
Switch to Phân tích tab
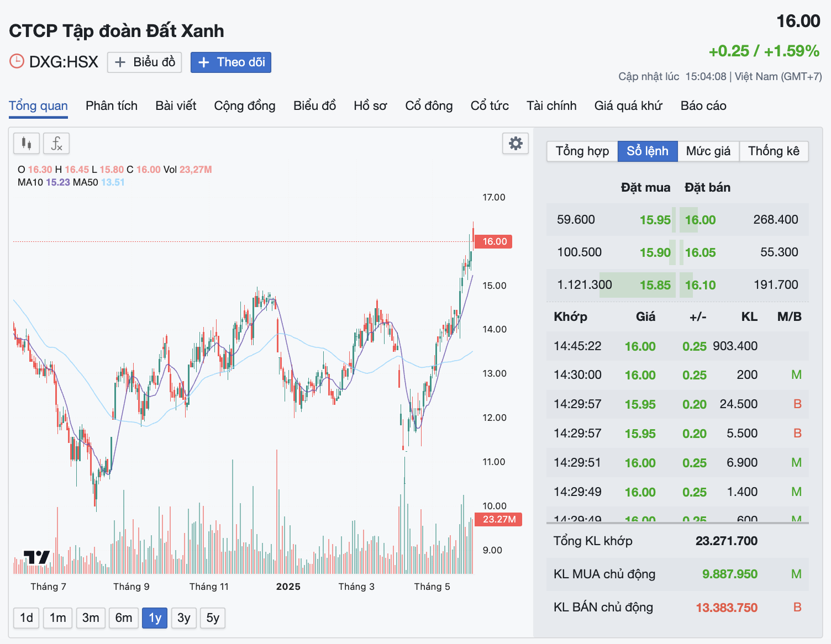pyautogui.click(x=112, y=105)
